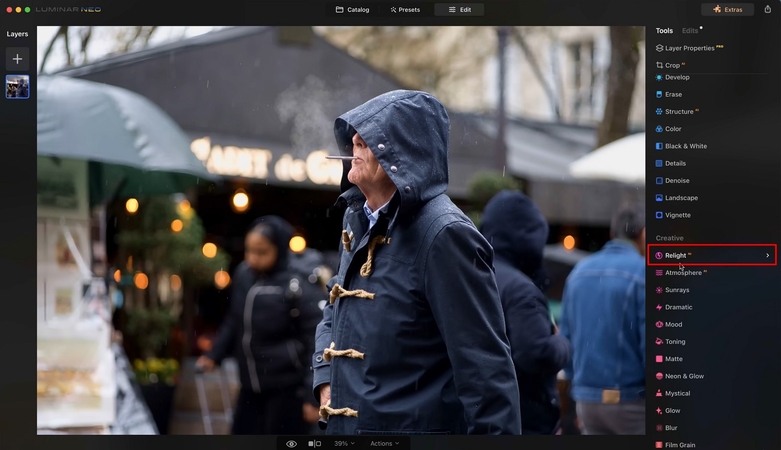781x450 pixels.
Task: Open the 39% zoom dropdown
Action: pos(344,444)
